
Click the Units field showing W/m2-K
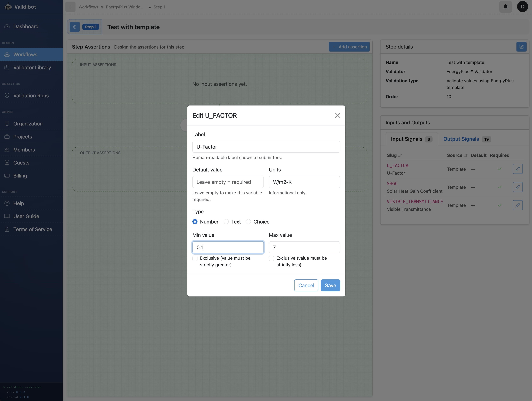point(304,182)
